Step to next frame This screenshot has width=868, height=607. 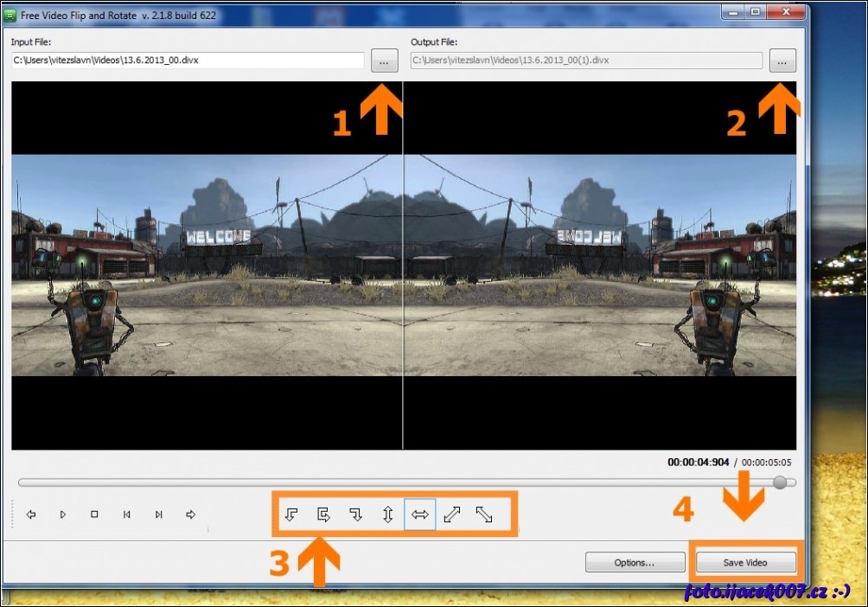(159, 514)
